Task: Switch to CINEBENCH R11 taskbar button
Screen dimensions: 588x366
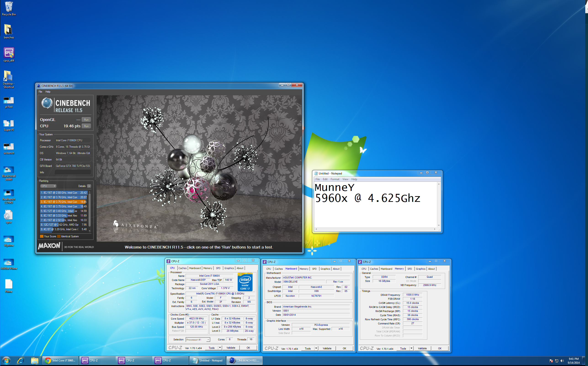Action: tap(244, 361)
